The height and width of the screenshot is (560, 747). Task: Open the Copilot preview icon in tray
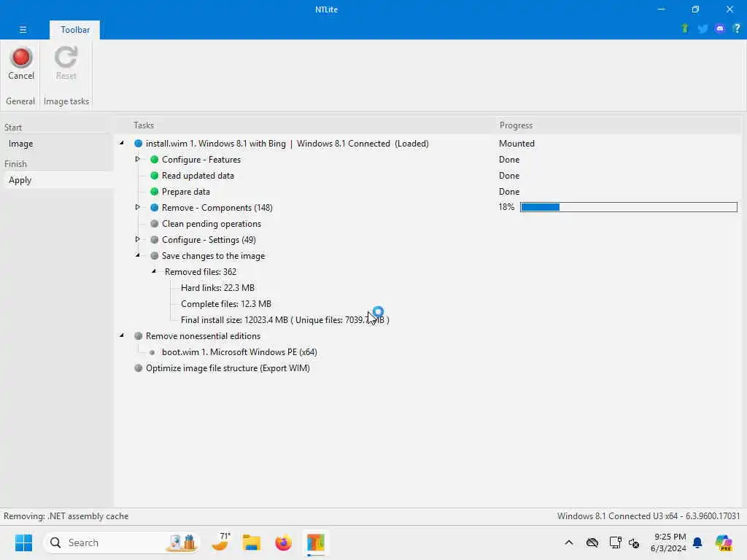click(x=724, y=542)
